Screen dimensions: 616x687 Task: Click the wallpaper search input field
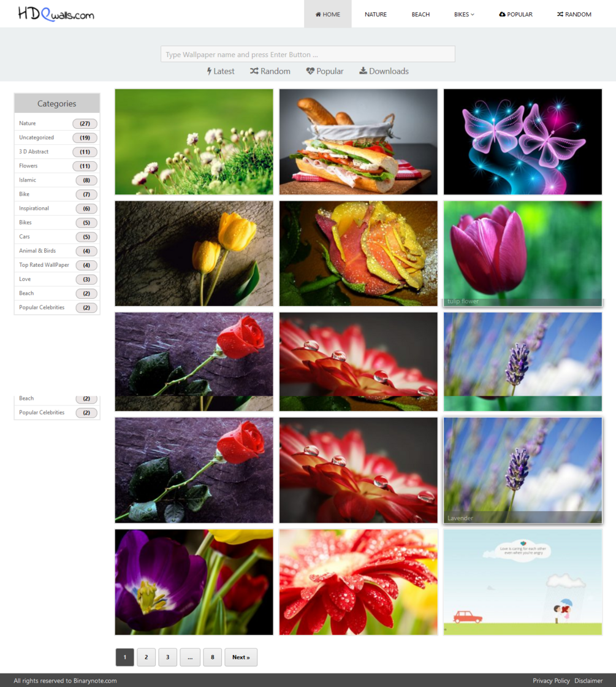308,55
